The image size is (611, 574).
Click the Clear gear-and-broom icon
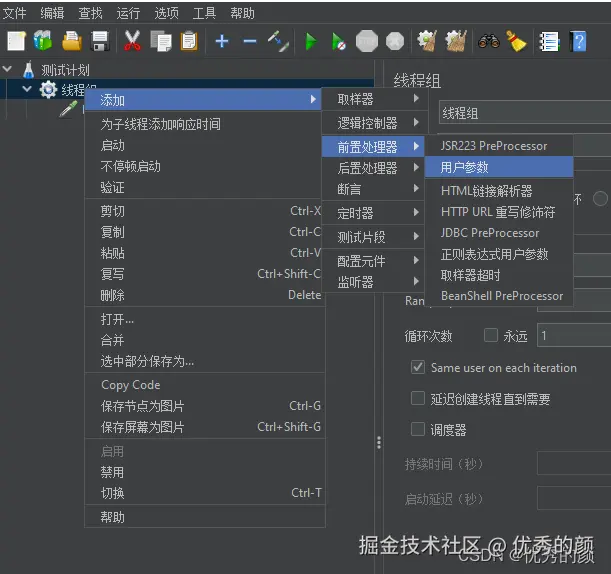tap(427, 41)
